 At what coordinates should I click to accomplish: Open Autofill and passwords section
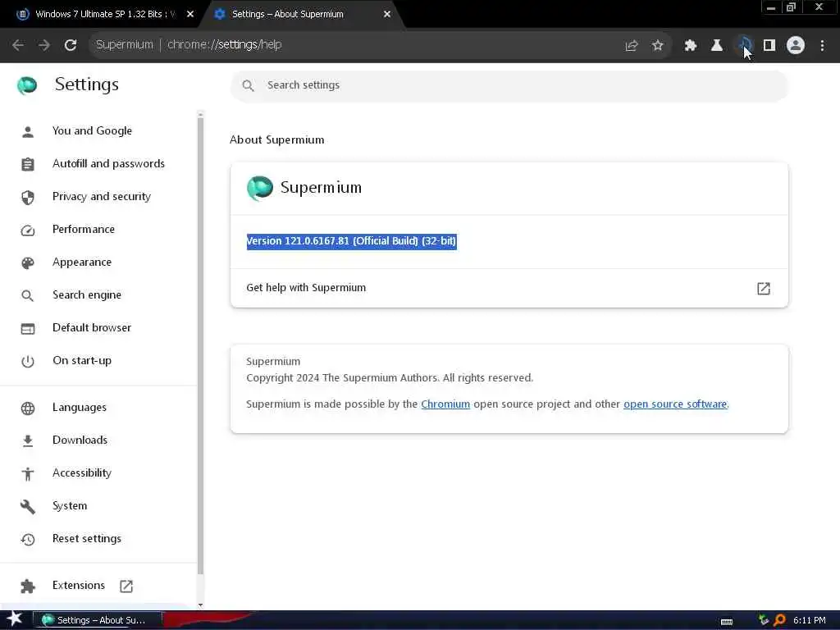point(109,163)
